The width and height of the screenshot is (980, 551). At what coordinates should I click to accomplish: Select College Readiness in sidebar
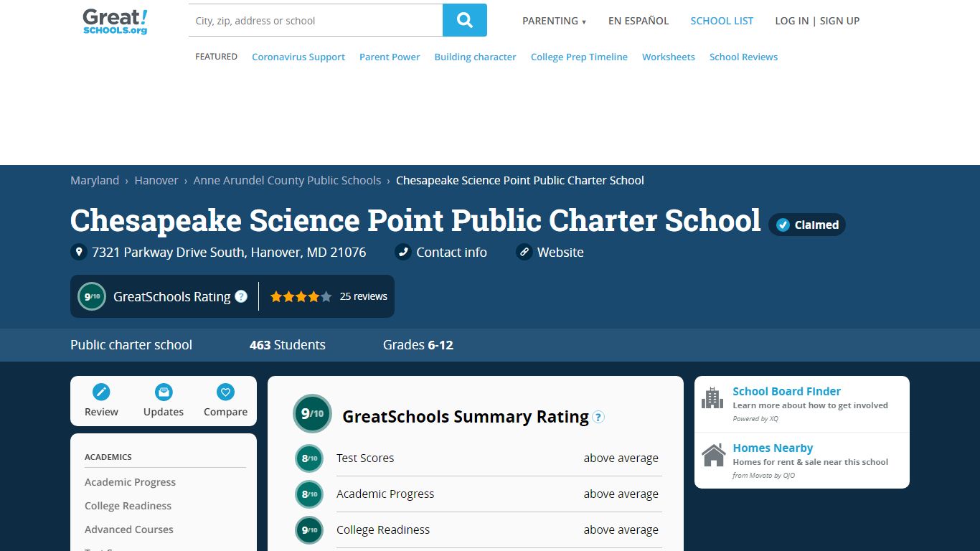pos(128,506)
